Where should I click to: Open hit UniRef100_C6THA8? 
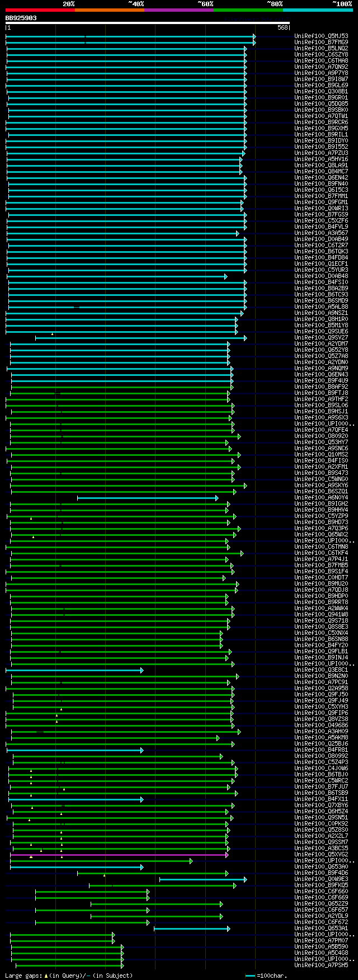(x=321, y=61)
